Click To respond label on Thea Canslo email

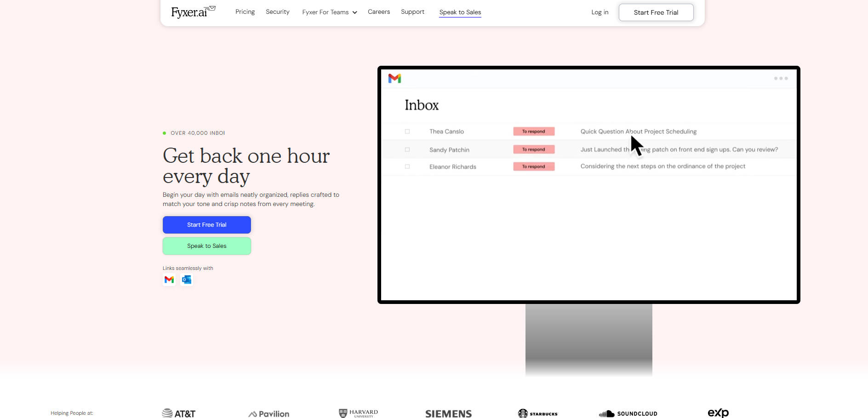click(534, 132)
